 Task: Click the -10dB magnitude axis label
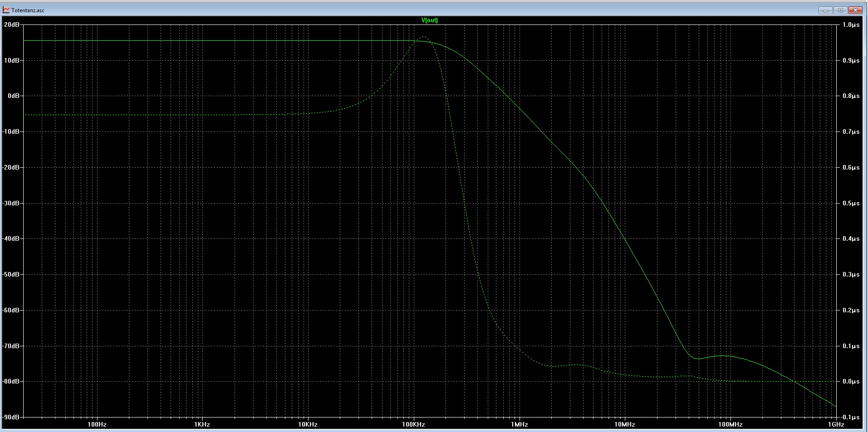click(11, 131)
